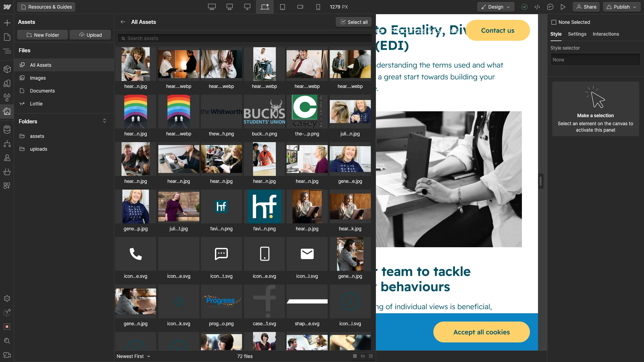
Task: Click the Upload button
Action: click(x=90, y=35)
